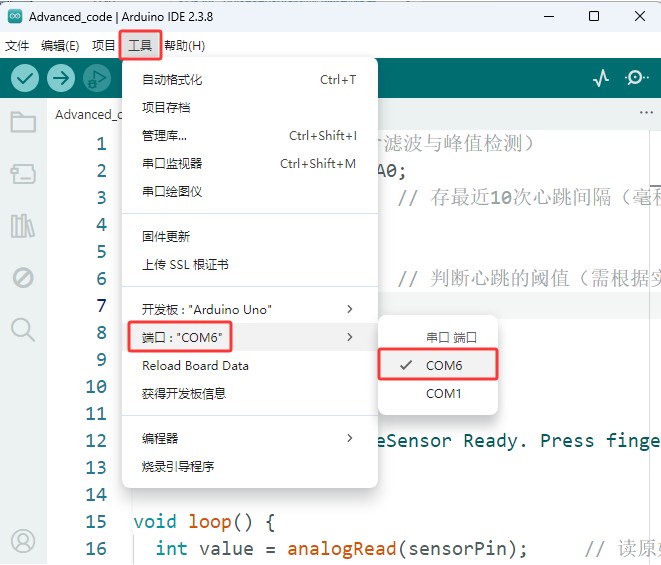Expand the 编程器 submenu

click(x=250, y=439)
